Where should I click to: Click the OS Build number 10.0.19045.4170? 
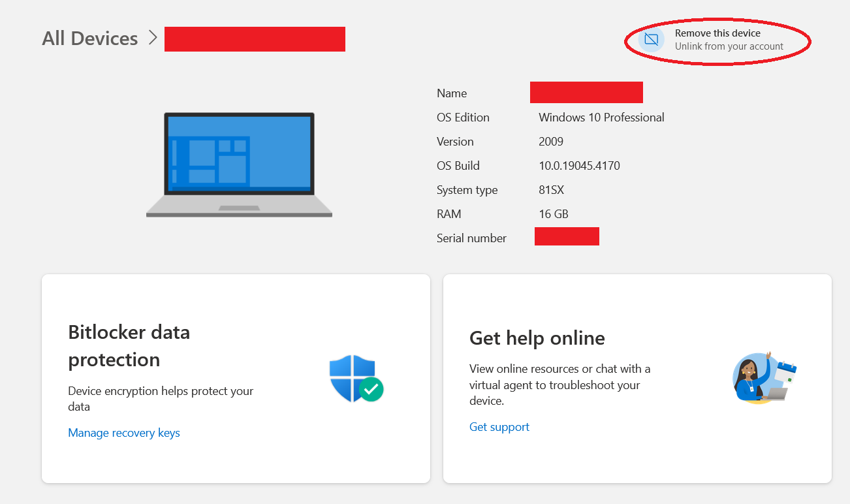click(x=579, y=166)
